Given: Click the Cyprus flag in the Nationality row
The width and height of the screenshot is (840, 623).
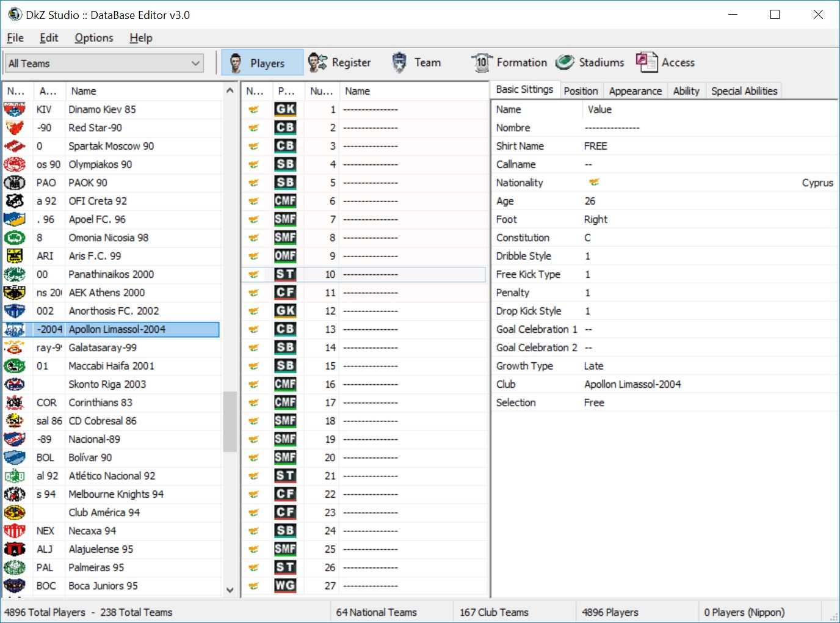Looking at the screenshot, I should click(x=594, y=182).
